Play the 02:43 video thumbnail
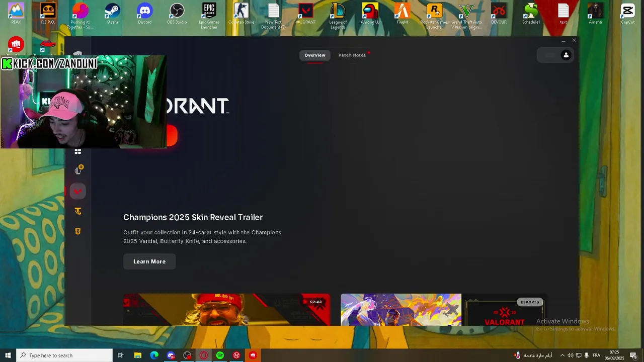 click(x=227, y=310)
